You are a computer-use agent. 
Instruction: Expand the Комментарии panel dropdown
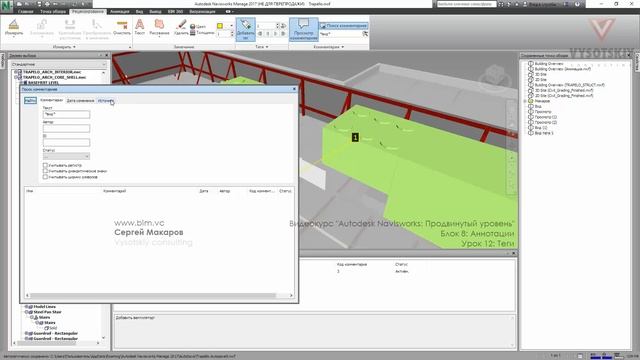point(329,47)
